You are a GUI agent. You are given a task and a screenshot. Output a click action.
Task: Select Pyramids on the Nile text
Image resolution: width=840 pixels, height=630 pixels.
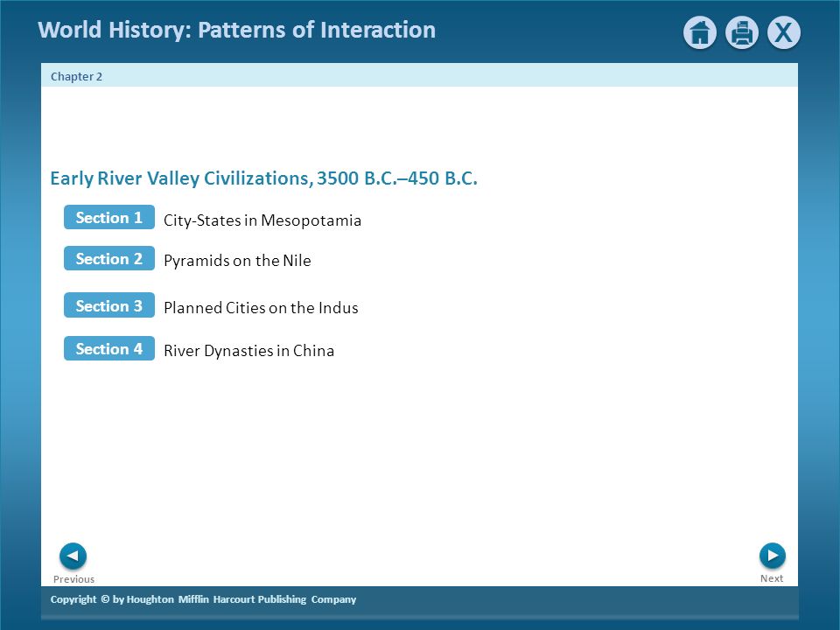tap(237, 261)
